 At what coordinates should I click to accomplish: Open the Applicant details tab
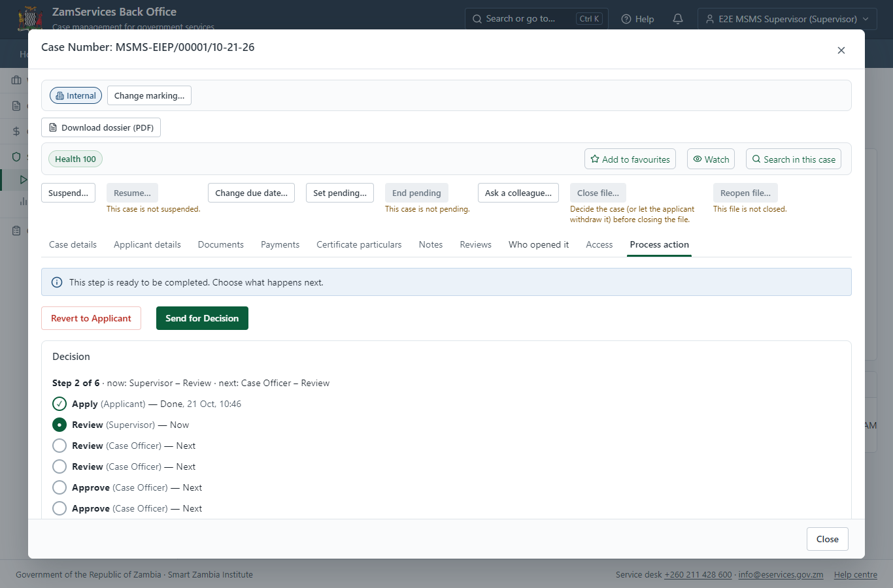(147, 244)
